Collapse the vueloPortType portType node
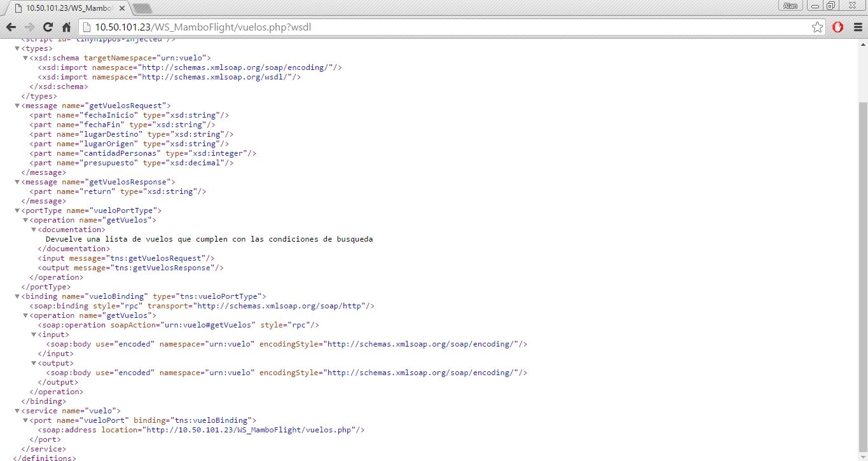 pos(17,210)
